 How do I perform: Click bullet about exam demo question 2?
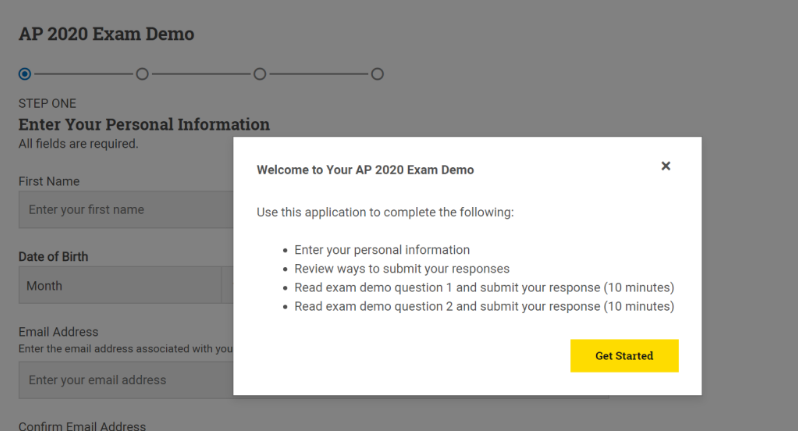point(484,306)
